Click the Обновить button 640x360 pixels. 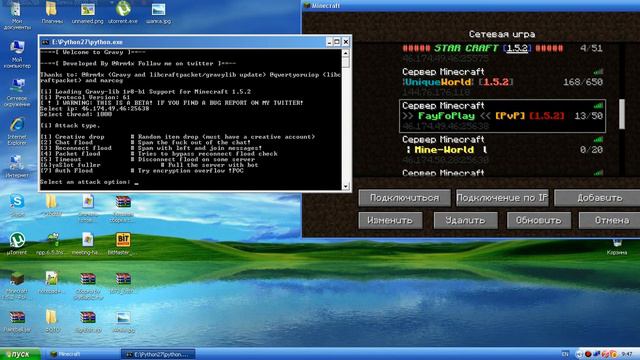click(x=539, y=220)
